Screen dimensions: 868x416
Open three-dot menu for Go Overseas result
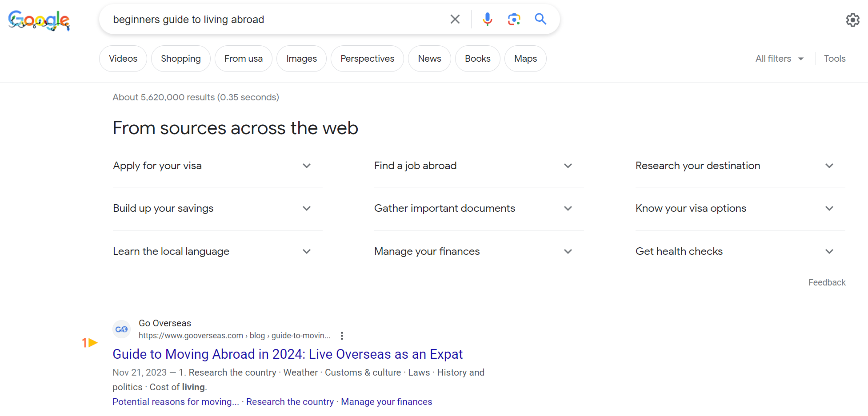coord(342,336)
